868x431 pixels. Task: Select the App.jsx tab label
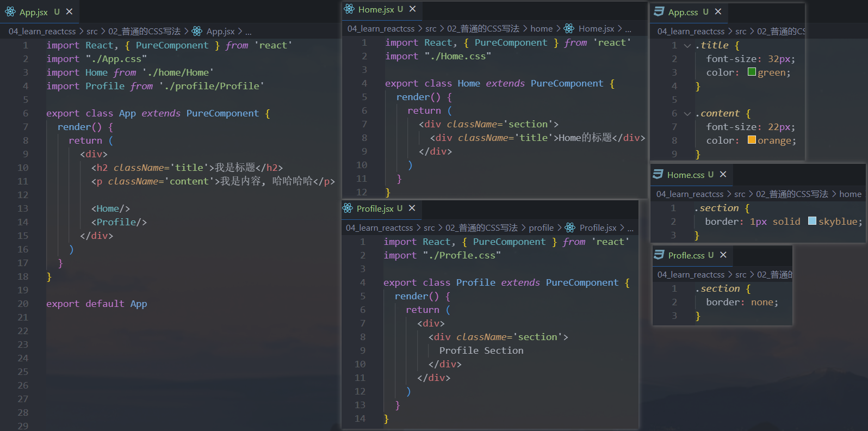(x=34, y=12)
